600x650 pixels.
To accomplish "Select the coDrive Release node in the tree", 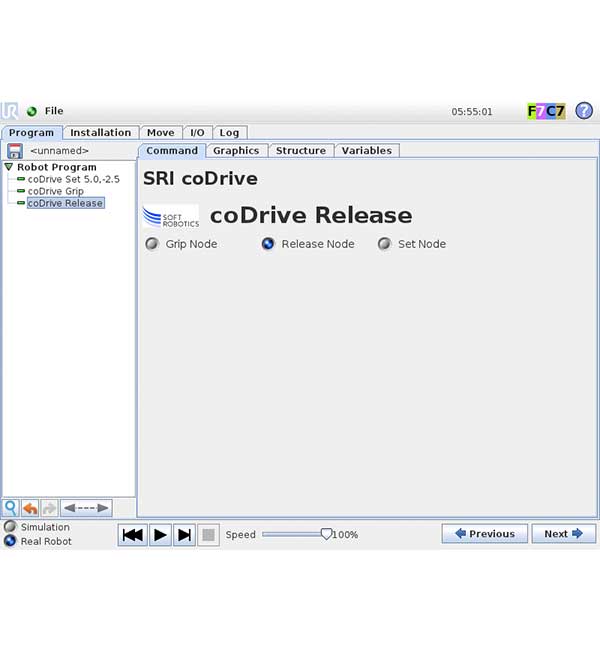I will (x=65, y=203).
